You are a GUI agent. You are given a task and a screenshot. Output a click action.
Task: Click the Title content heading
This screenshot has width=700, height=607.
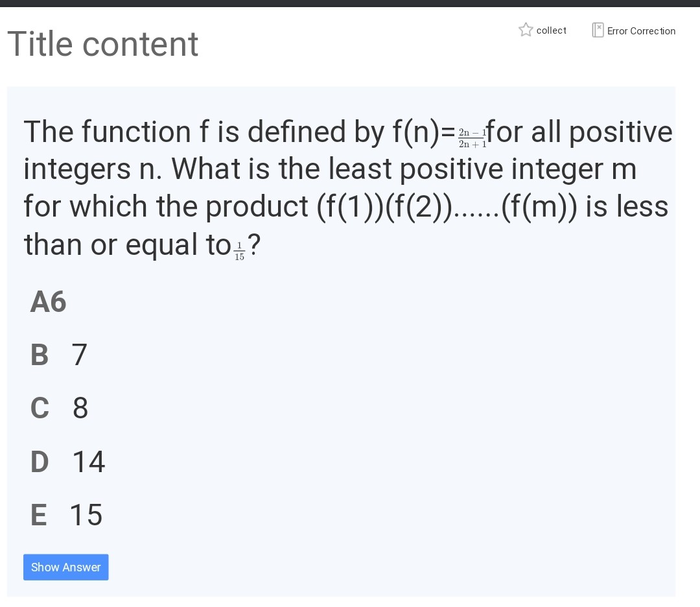(102, 43)
